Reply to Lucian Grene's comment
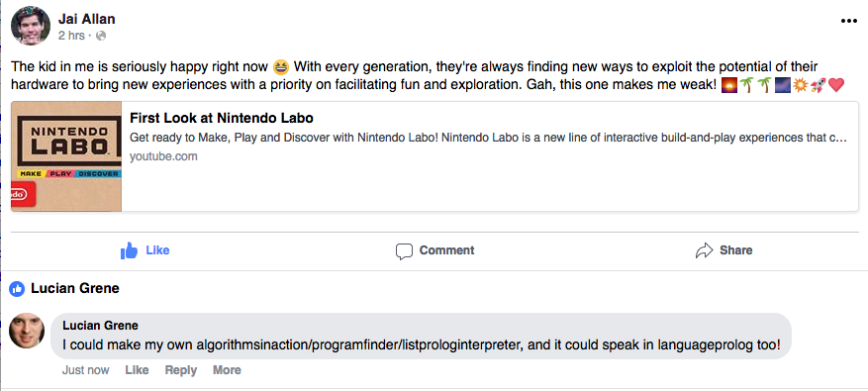The width and height of the screenshot is (868, 391). (x=180, y=370)
